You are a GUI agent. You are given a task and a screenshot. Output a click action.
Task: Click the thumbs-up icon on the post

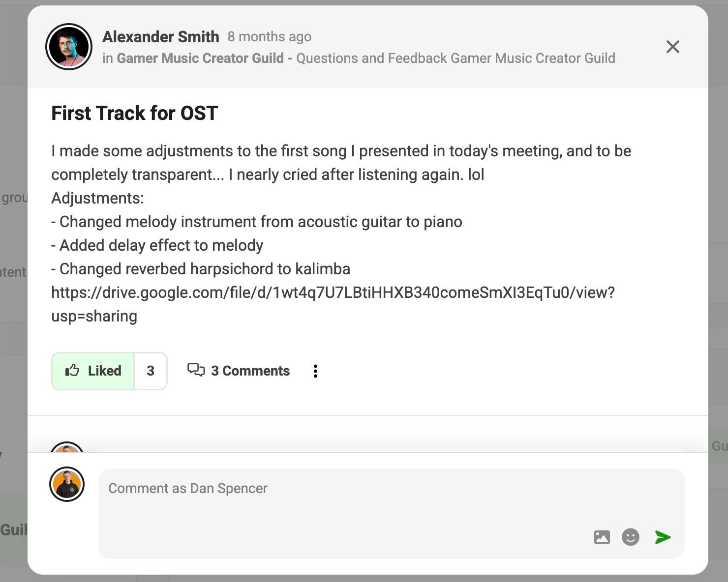coord(72,370)
